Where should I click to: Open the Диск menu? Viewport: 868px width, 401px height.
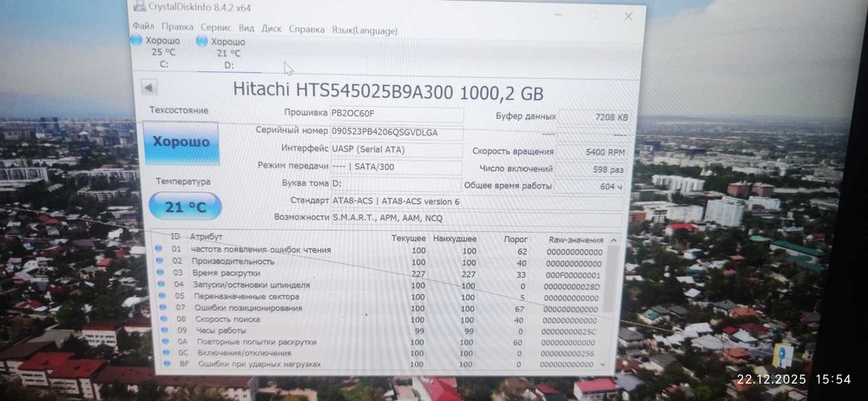(271, 29)
